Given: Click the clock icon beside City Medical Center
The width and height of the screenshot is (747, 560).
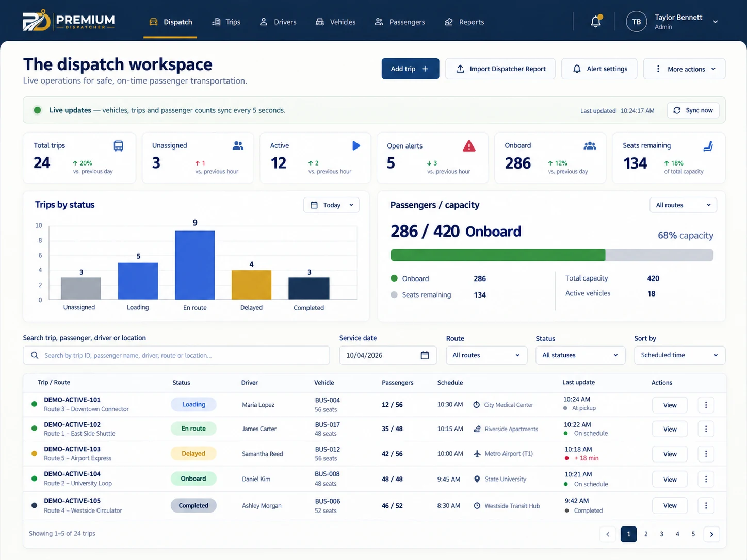Looking at the screenshot, I should [477, 405].
